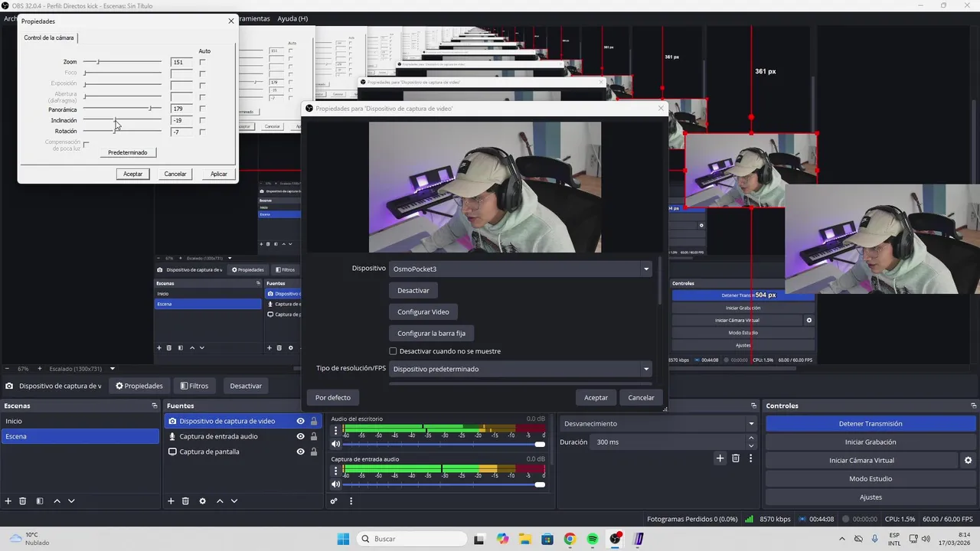This screenshot has width=980, height=551.
Task: Click Por defecto button
Action: [333, 397]
